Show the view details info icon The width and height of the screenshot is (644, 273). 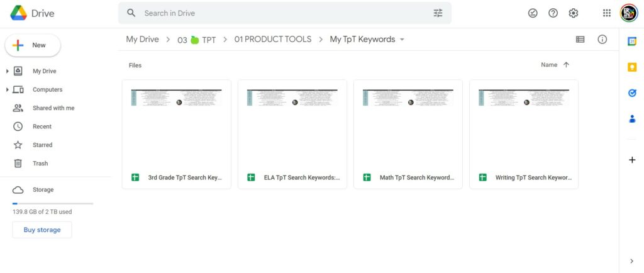click(x=602, y=40)
